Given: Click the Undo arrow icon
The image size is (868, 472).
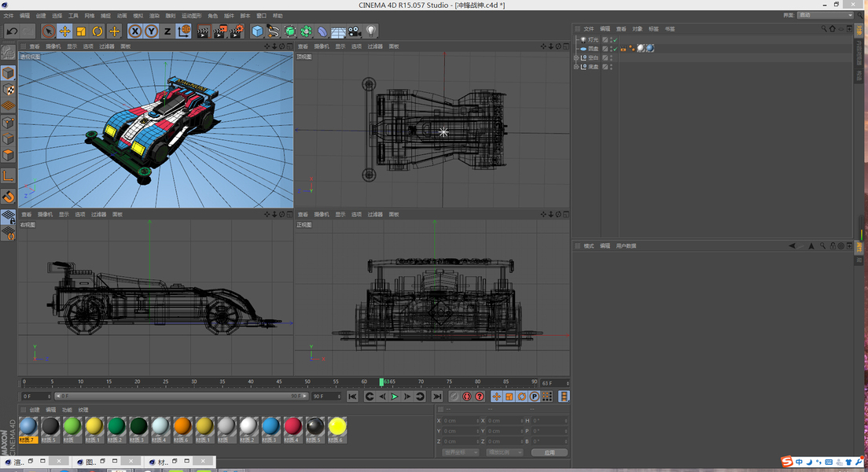Looking at the screenshot, I should [12, 31].
